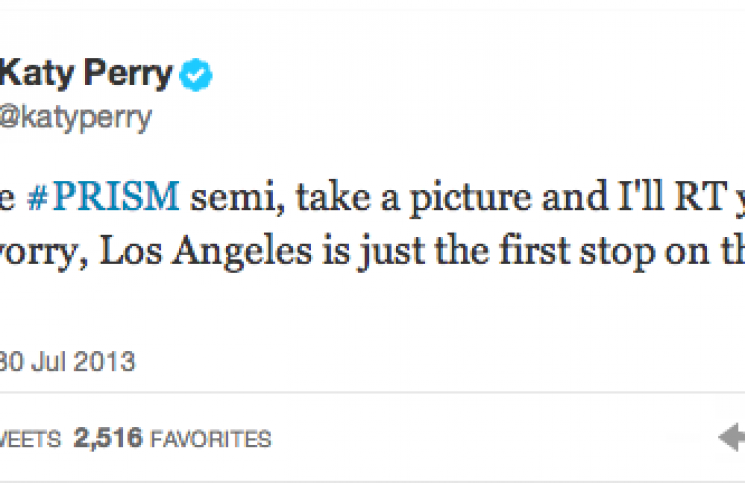View the retweets label in stats row
Viewport: 745px width, 483px height.
[x=30, y=439]
